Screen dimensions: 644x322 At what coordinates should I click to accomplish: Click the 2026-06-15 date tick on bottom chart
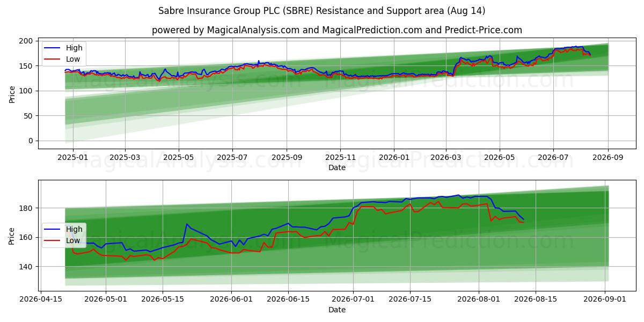[288, 300]
